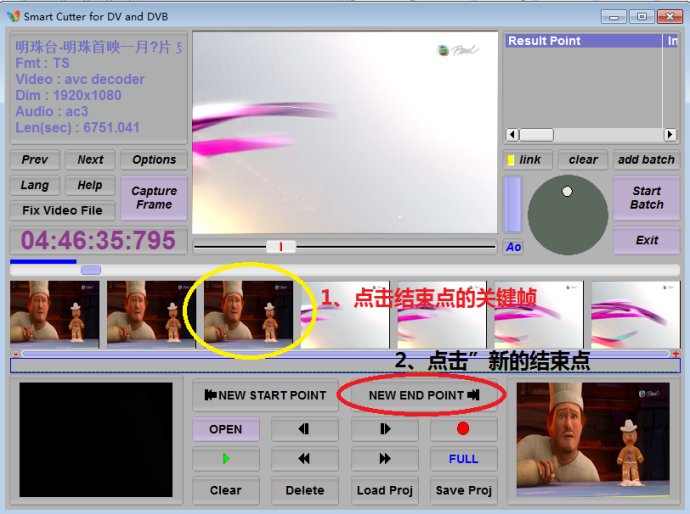The height and width of the screenshot is (514, 690).
Task: Click the timecode display 04:46:35:795
Action: [98, 240]
